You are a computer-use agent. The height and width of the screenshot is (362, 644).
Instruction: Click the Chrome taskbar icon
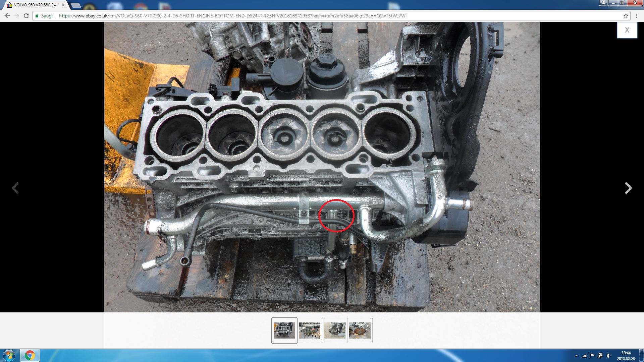[30, 355]
